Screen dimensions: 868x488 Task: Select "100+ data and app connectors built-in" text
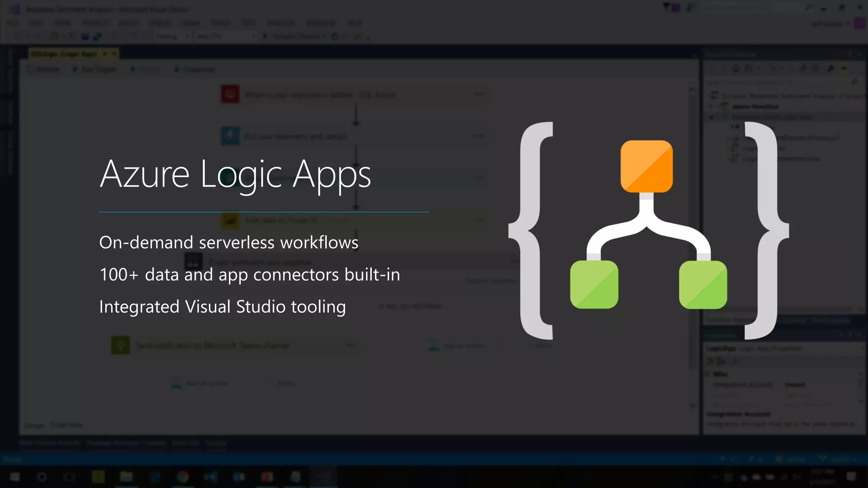pyautogui.click(x=250, y=275)
